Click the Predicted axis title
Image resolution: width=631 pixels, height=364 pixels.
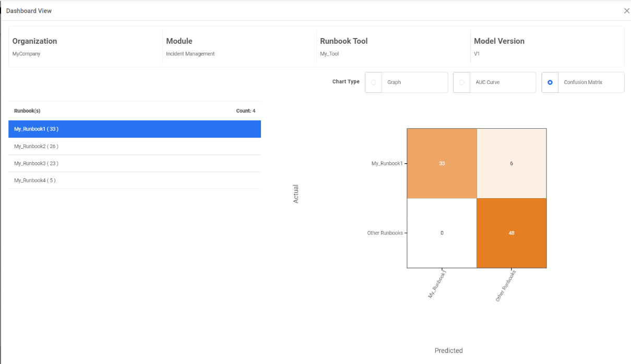[448, 350]
